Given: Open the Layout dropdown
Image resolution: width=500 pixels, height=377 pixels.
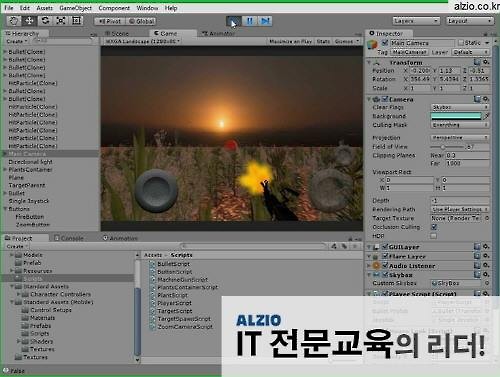Looking at the screenshot, I should [x=469, y=21].
